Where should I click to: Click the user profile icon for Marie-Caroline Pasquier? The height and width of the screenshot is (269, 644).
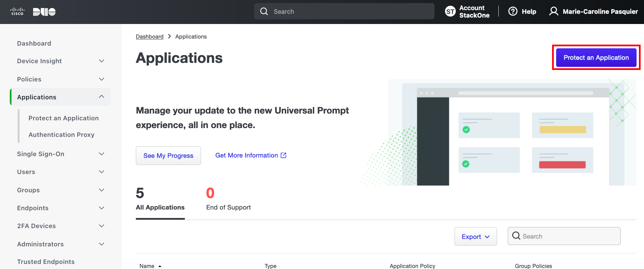pyautogui.click(x=553, y=11)
